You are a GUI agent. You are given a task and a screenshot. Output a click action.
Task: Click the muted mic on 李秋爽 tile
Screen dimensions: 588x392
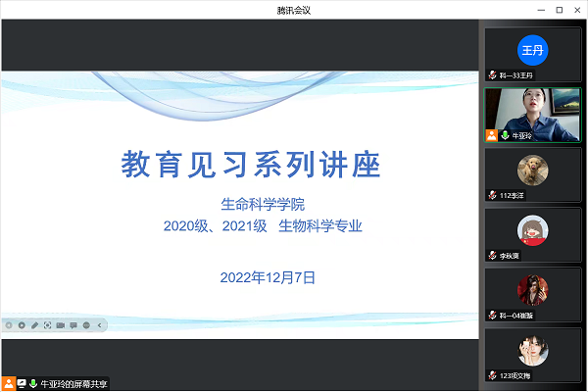tap(492, 256)
